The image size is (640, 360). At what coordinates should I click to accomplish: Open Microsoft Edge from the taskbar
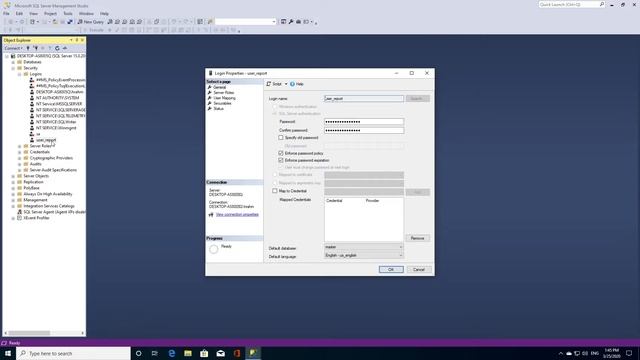pyautogui.click(x=171, y=353)
